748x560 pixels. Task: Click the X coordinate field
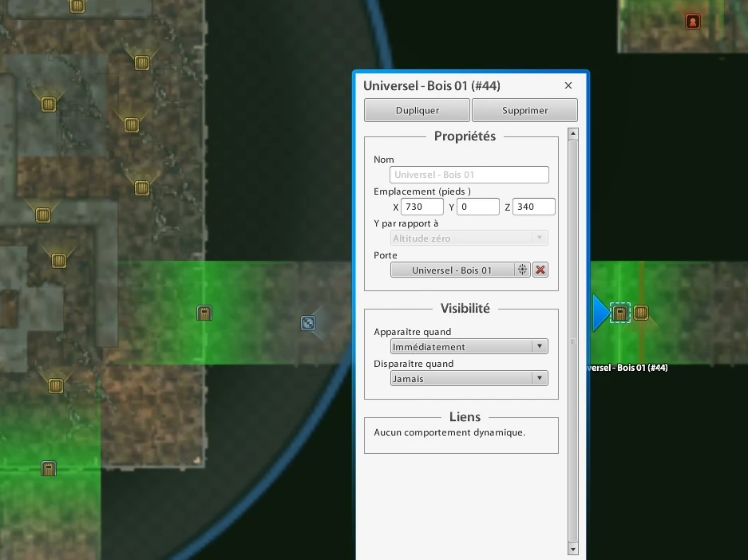click(x=422, y=207)
